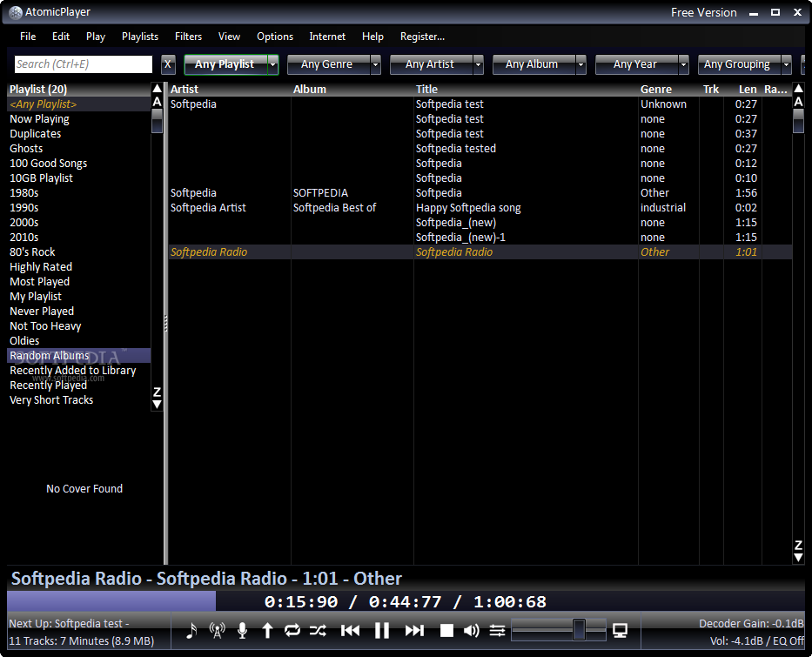812x657 pixels.
Task: Skip to the previous track
Action: tap(350, 631)
